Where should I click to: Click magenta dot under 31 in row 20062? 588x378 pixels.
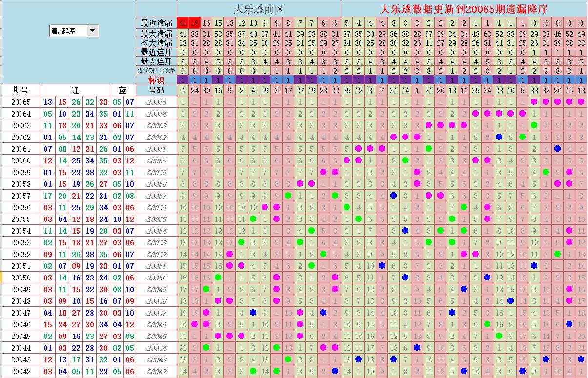[x=393, y=137]
